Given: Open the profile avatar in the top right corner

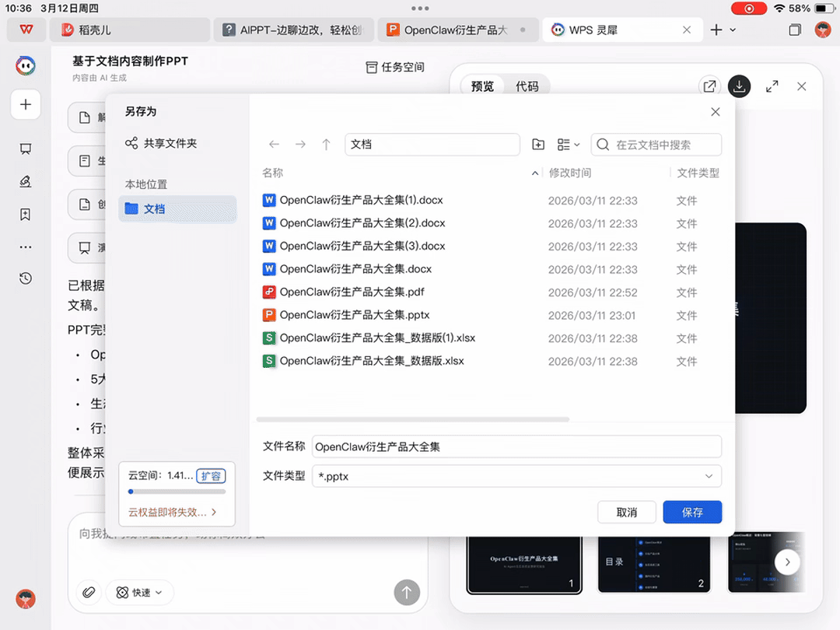Looking at the screenshot, I should (822, 30).
